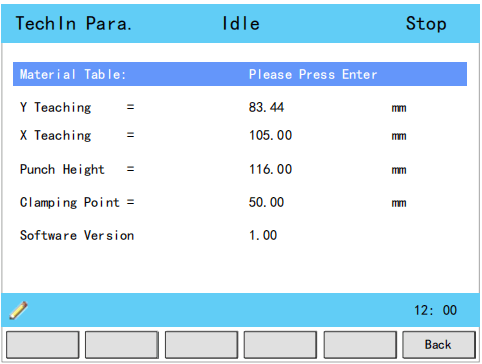Select the X Teaching value 105.00
The width and height of the screenshot is (482, 364).
(270, 135)
